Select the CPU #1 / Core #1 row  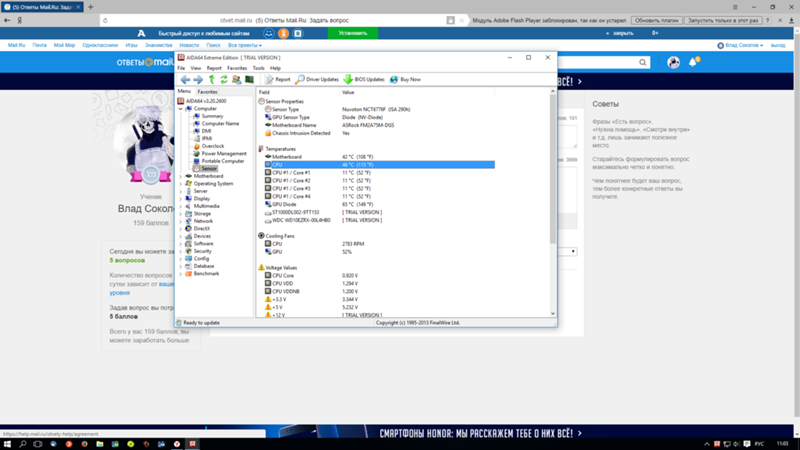click(x=376, y=173)
